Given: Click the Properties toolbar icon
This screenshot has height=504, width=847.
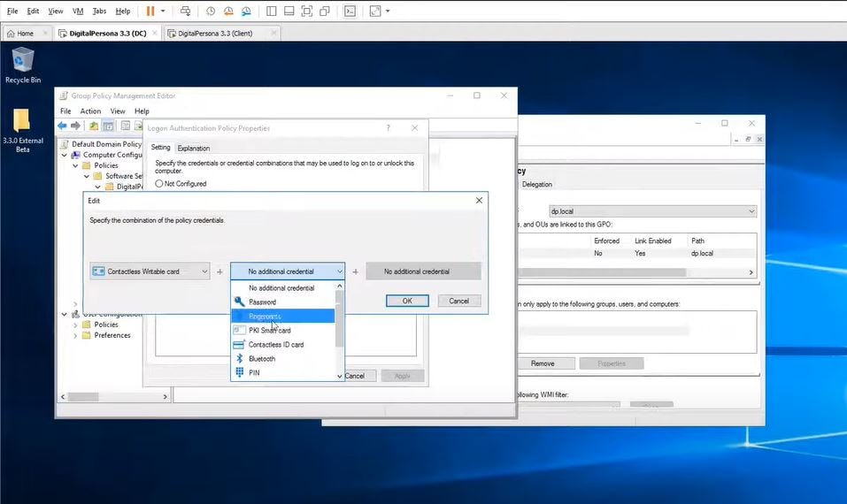Looking at the screenshot, I should pos(126,126).
